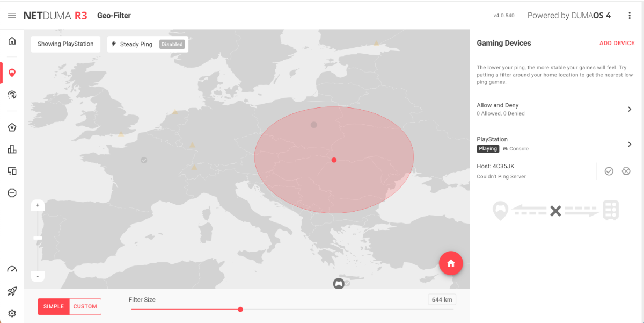Screen dimensions: 644x323
Task: Open the three-dot options menu
Action: point(630,16)
